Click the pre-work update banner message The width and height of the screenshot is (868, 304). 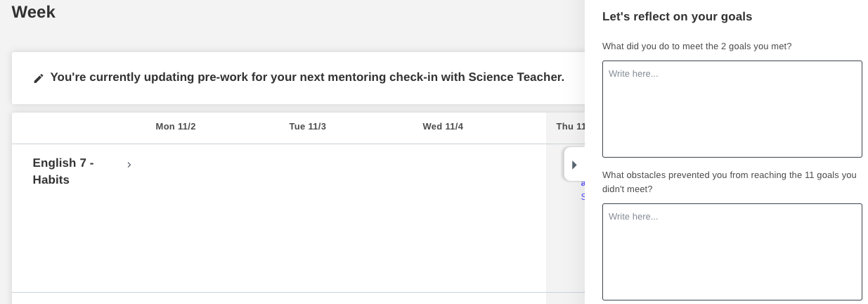tap(307, 77)
